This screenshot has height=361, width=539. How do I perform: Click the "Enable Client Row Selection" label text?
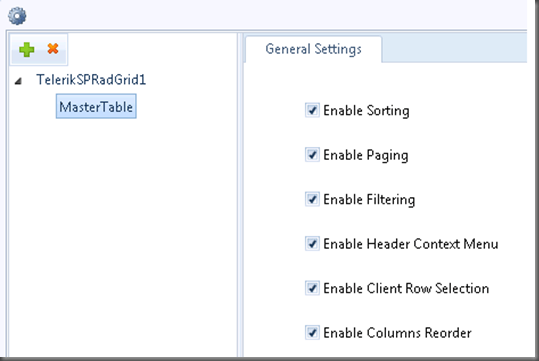pos(406,288)
